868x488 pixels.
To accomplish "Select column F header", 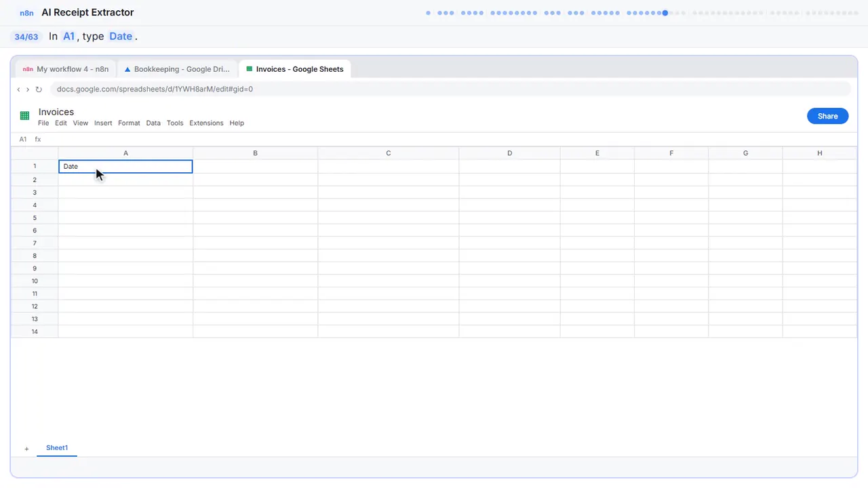I will pos(671,153).
